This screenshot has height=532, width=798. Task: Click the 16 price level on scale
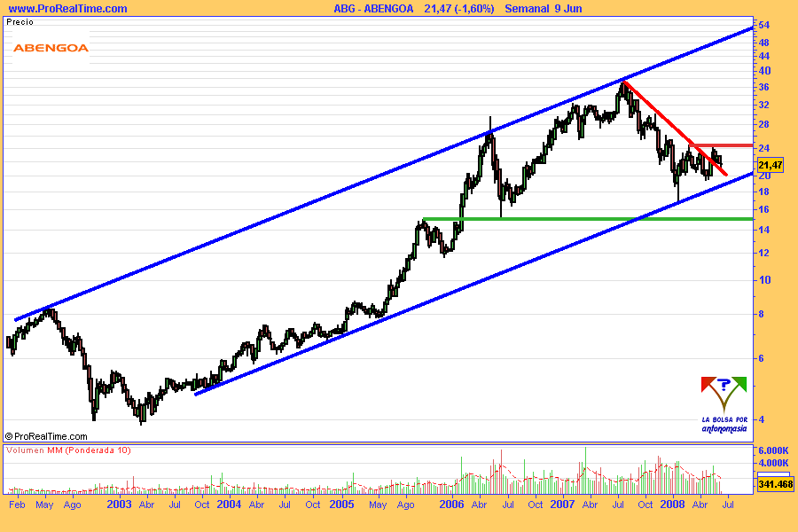point(764,209)
